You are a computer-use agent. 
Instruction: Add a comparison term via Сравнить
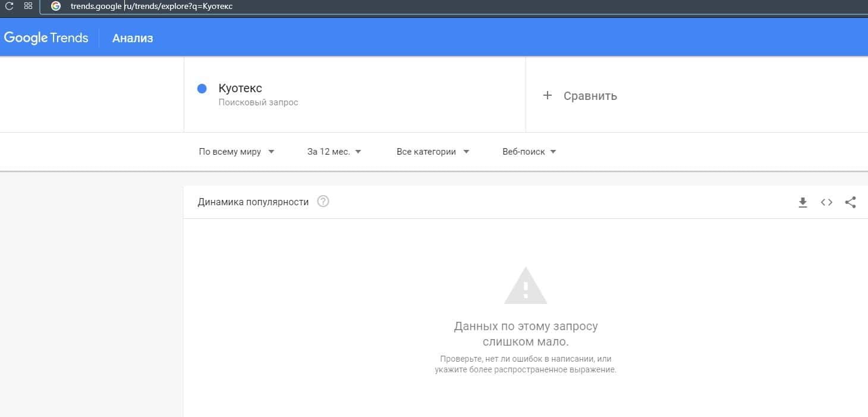coord(590,96)
